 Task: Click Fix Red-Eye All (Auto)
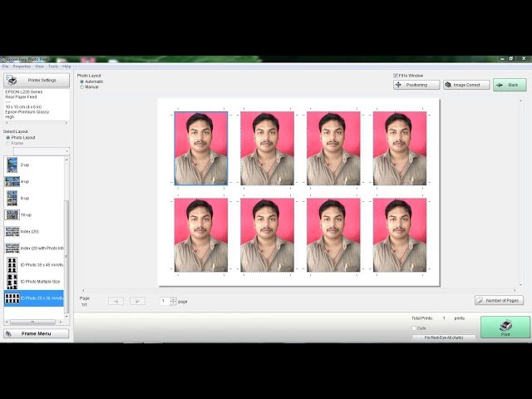click(443, 337)
